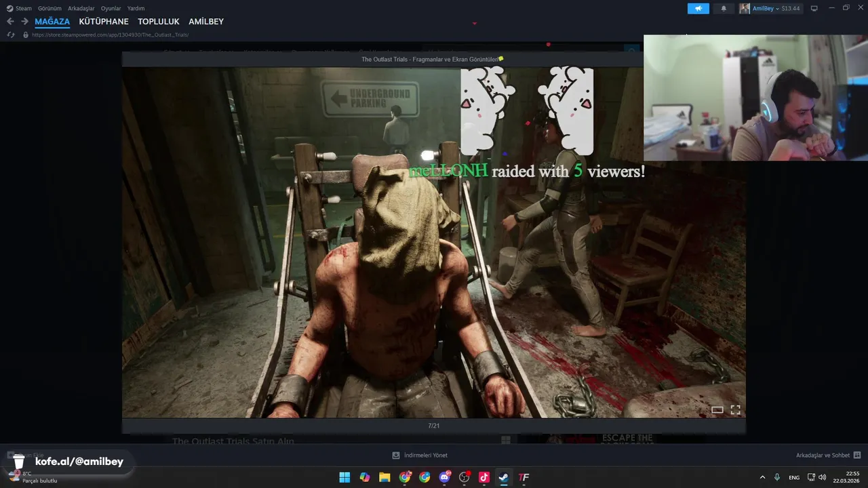Open the network tray icon

click(x=812, y=477)
